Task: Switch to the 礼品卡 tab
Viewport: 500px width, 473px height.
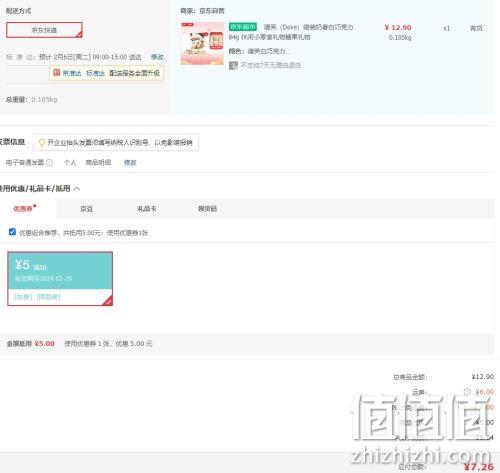Action: (x=147, y=209)
